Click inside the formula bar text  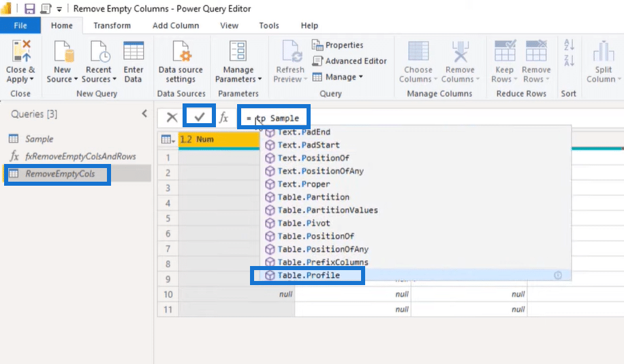click(x=272, y=118)
